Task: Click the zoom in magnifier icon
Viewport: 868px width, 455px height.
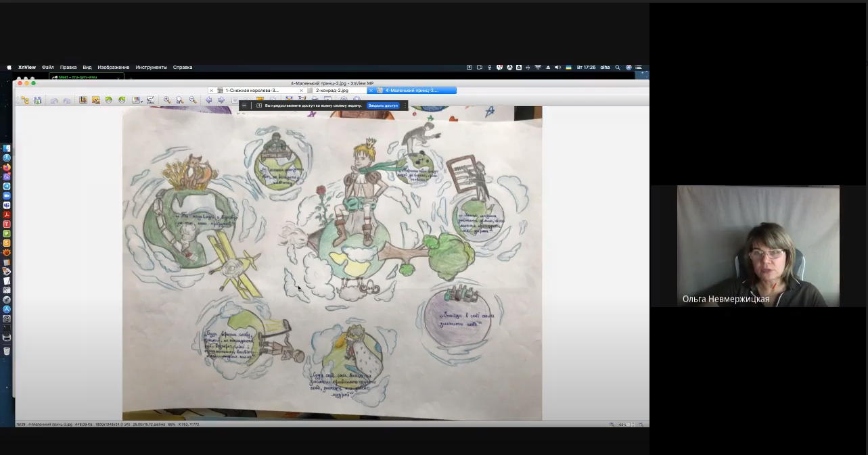Action: click(x=167, y=100)
